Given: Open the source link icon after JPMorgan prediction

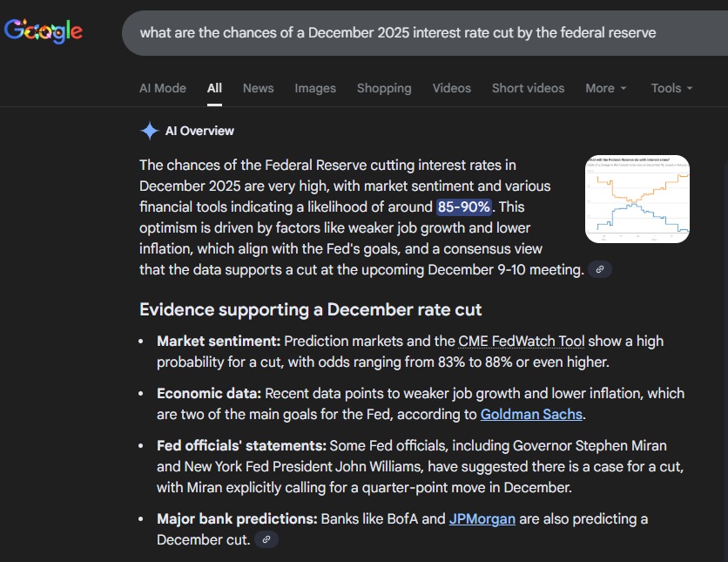Looking at the screenshot, I should [266, 540].
